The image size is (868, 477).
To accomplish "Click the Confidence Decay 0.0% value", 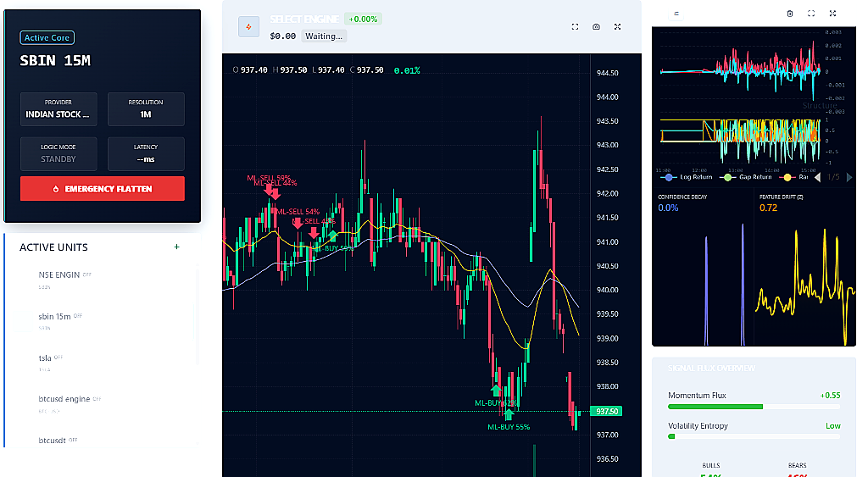I will (x=668, y=208).
